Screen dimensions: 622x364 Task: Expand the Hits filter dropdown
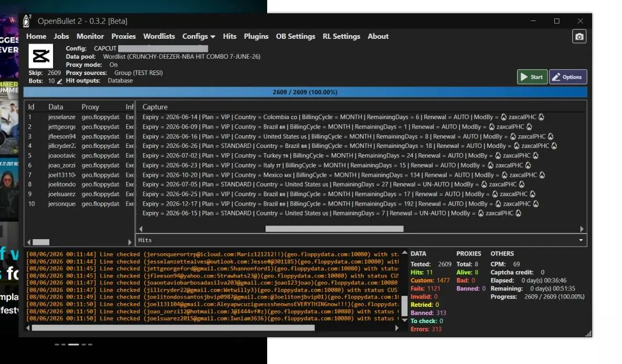click(581, 240)
